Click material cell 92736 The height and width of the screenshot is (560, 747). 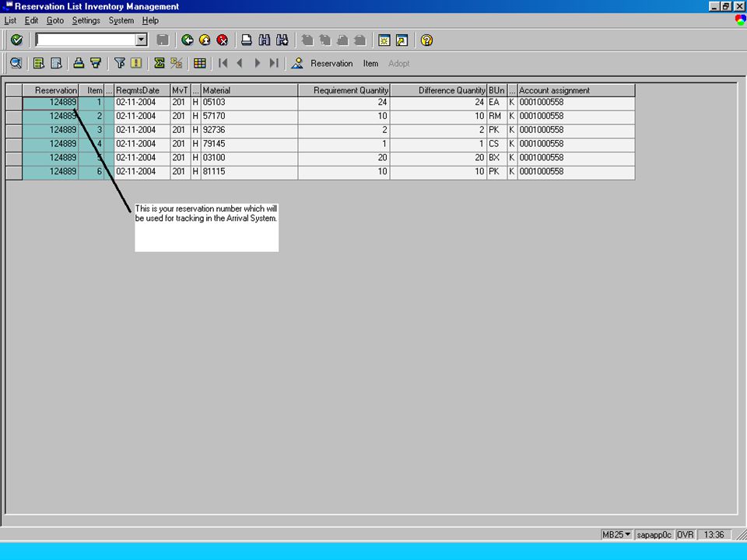[x=250, y=131]
